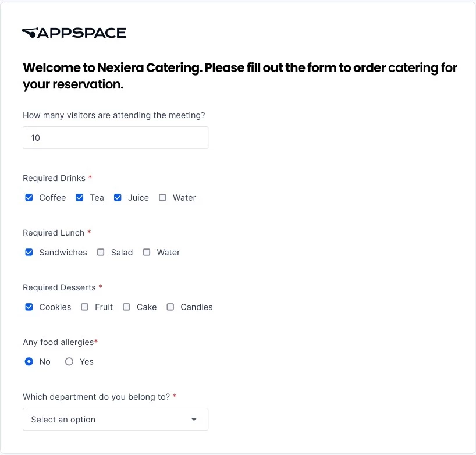Open the department dropdown arrow
The image size is (476, 455).
(194, 419)
